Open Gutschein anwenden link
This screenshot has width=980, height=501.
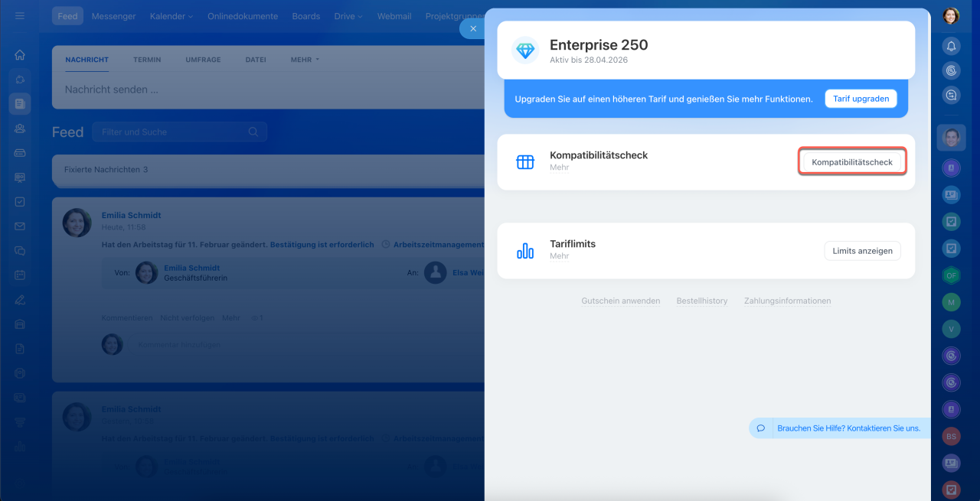click(620, 301)
